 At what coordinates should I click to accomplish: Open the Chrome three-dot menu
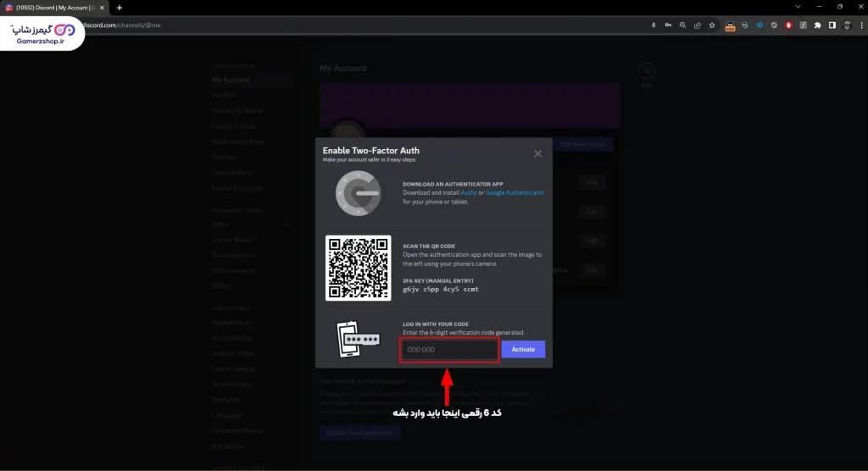point(861,25)
